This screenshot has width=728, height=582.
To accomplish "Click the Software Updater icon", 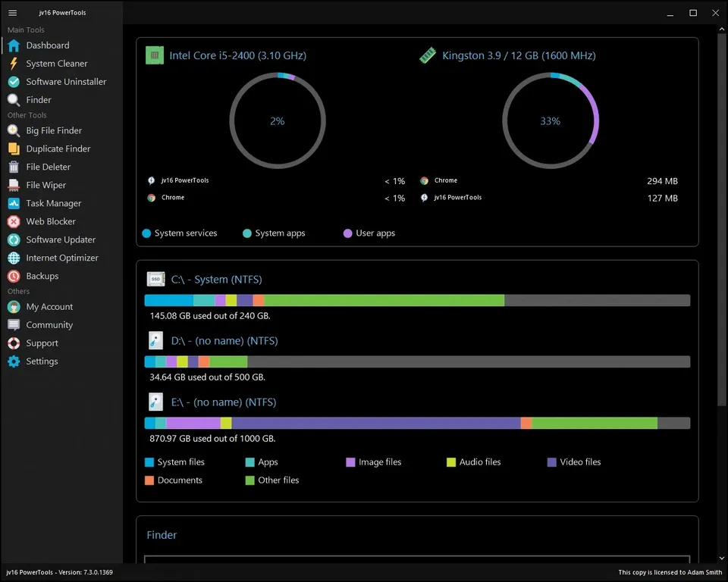I will [14, 240].
